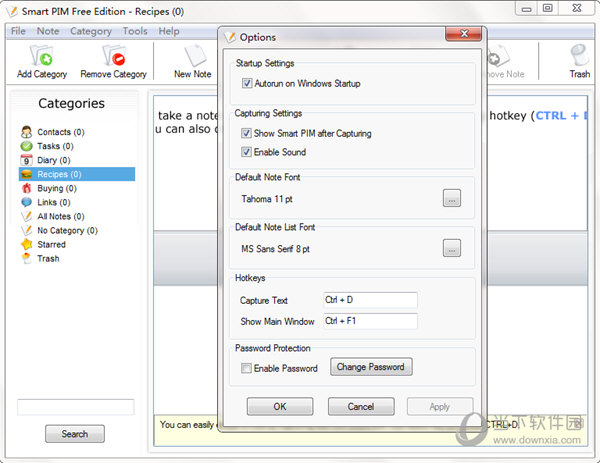Select the Tasks green checkmark icon
600x463 pixels.
click(x=26, y=146)
